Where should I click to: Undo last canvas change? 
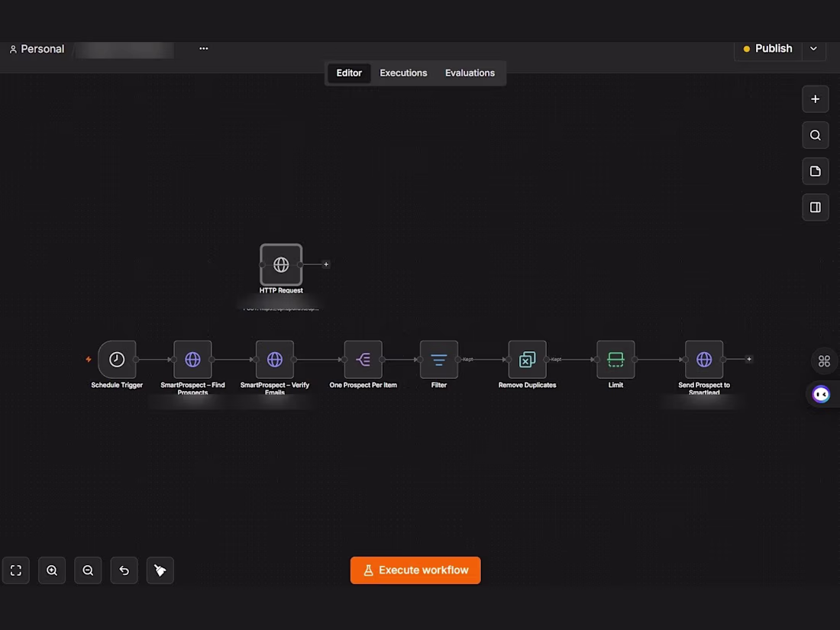(124, 570)
